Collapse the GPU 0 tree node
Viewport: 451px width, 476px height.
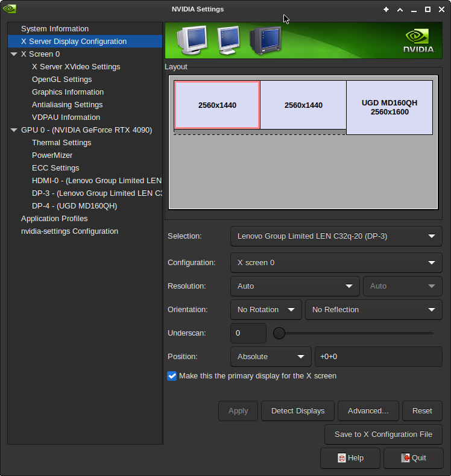tap(14, 130)
